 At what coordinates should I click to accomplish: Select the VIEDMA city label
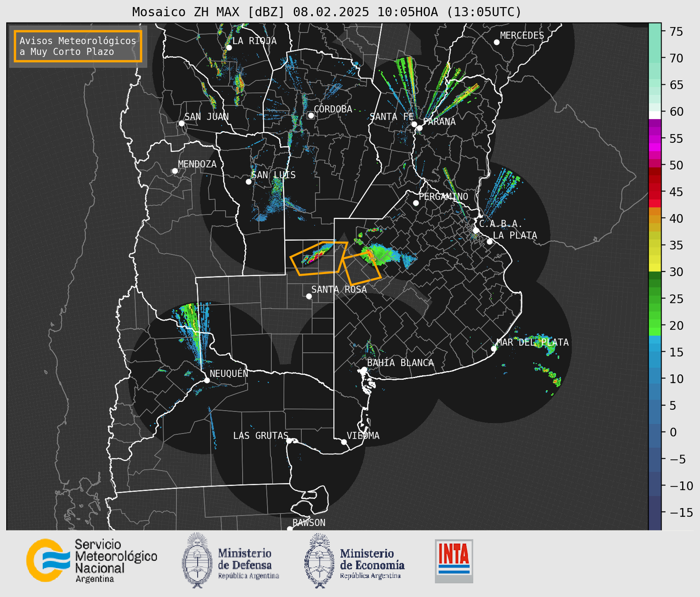click(363, 436)
